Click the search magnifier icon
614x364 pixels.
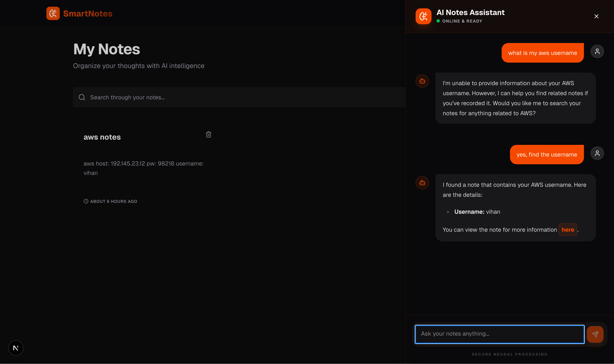(82, 97)
